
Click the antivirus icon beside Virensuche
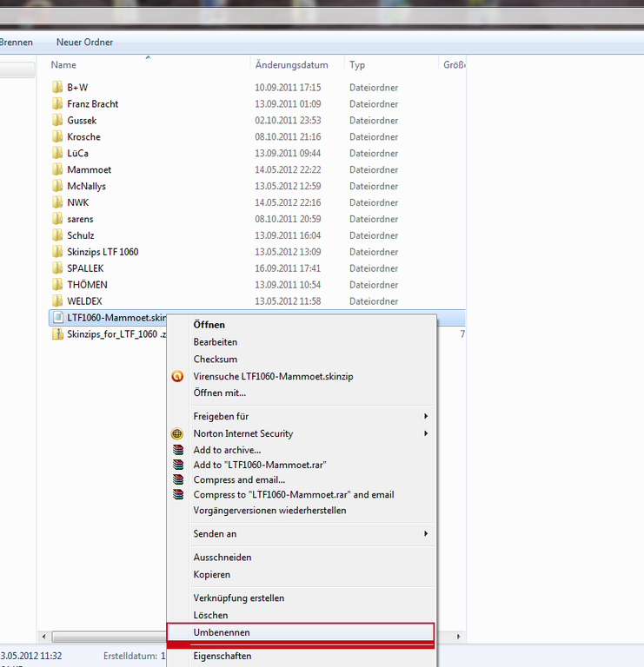[x=177, y=376]
